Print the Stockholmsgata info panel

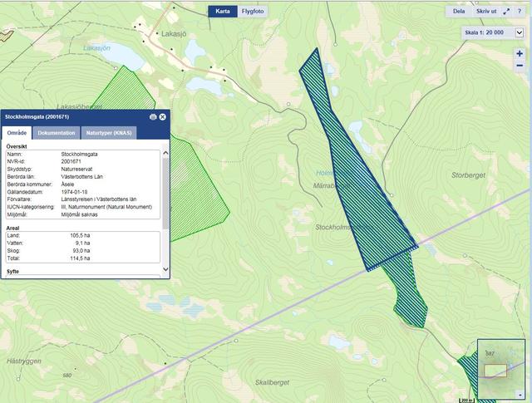click(153, 117)
